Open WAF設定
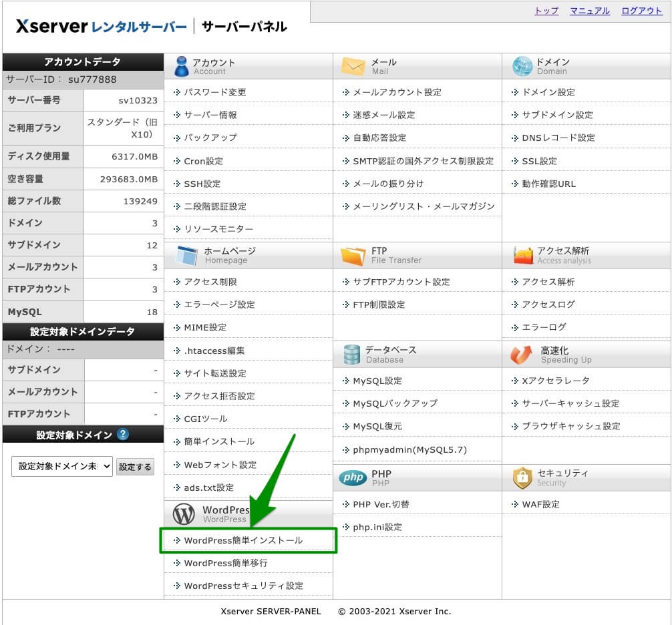Viewport: 672px width, 625px height. point(541,505)
